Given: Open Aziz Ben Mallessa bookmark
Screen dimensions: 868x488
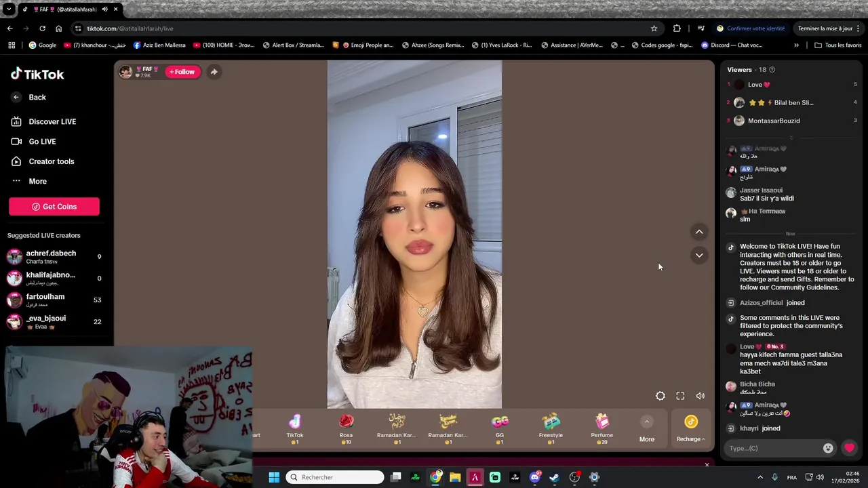Looking at the screenshot, I should (159, 45).
